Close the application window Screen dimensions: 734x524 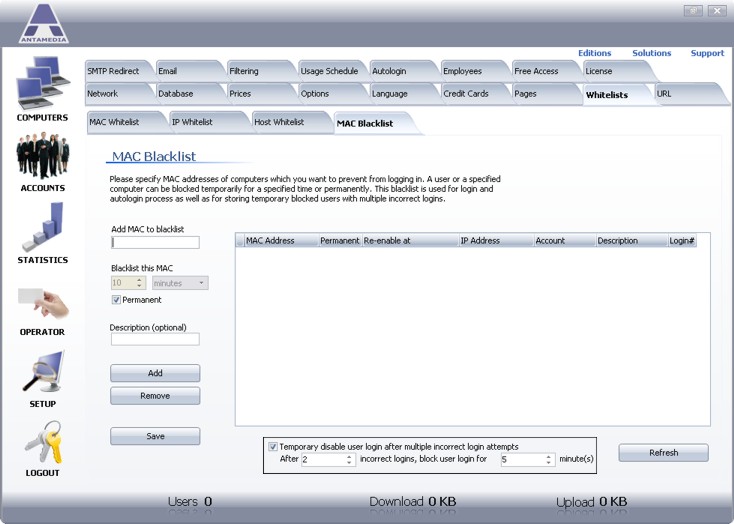[x=717, y=10]
